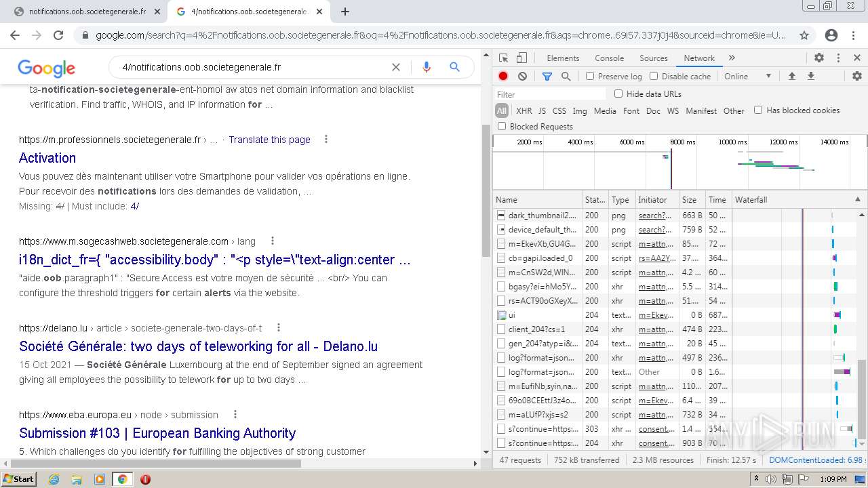Check Blocked Requests option
Viewport: 868px width, 488px height.
pyautogui.click(x=502, y=126)
